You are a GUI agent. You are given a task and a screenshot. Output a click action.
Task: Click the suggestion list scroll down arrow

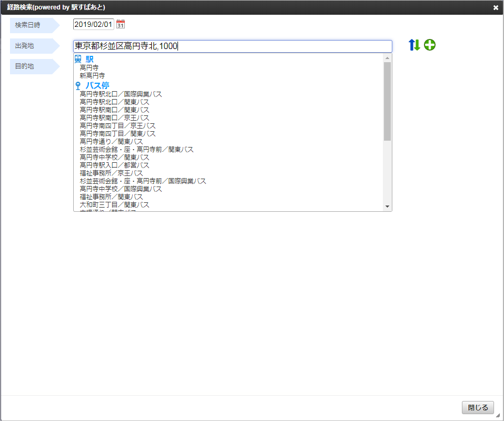tap(387, 207)
